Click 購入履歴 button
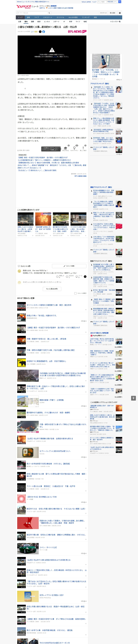This screenshot has width=138, height=644. click(x=112, y=13)
